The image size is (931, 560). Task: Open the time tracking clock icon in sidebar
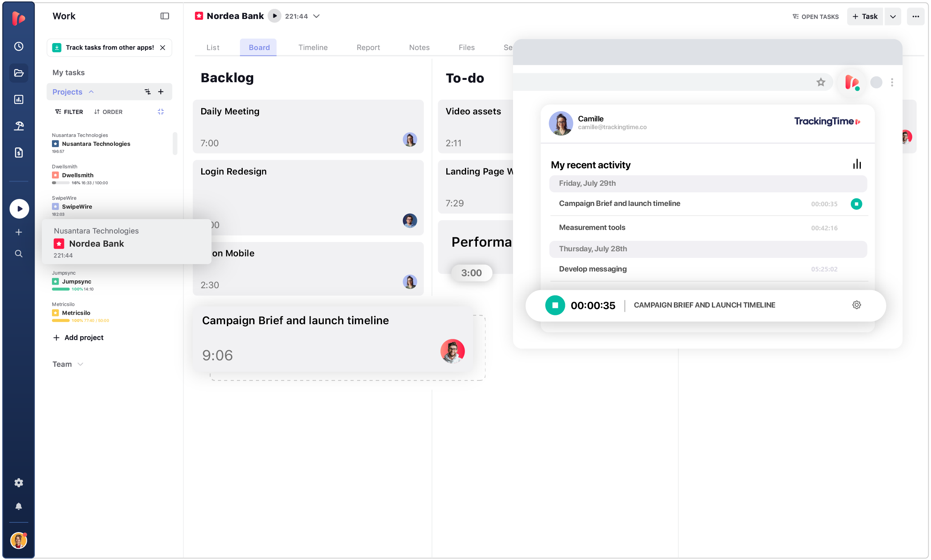pos(19,47)
